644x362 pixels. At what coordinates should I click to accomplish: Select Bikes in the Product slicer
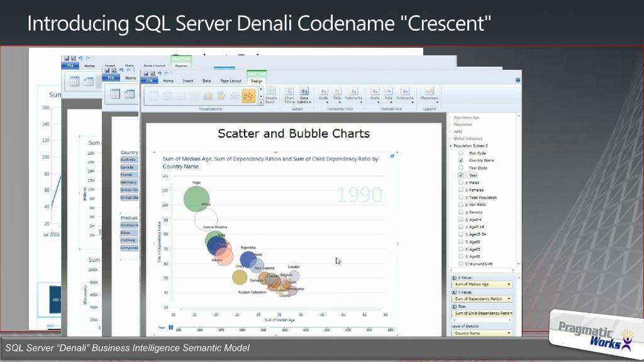129,233
